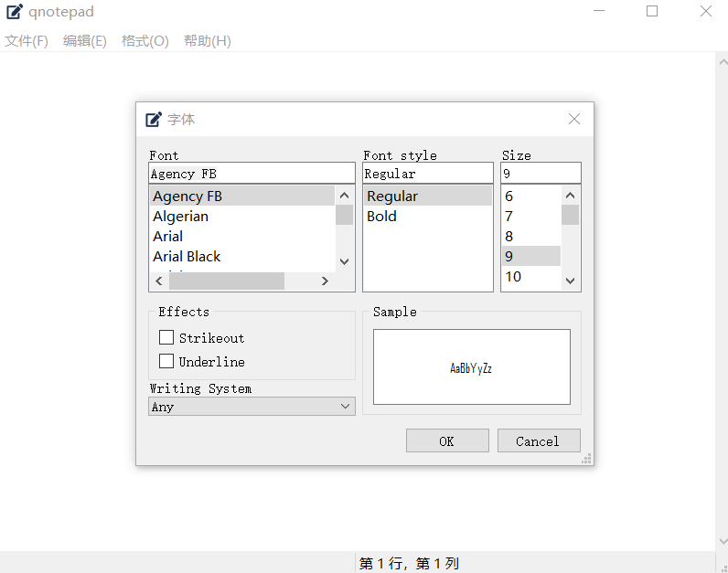Enable the Strikeout effect checkbox
This screenshot has width=728, height=573.
pyautogui.click(x=166, y=338)
